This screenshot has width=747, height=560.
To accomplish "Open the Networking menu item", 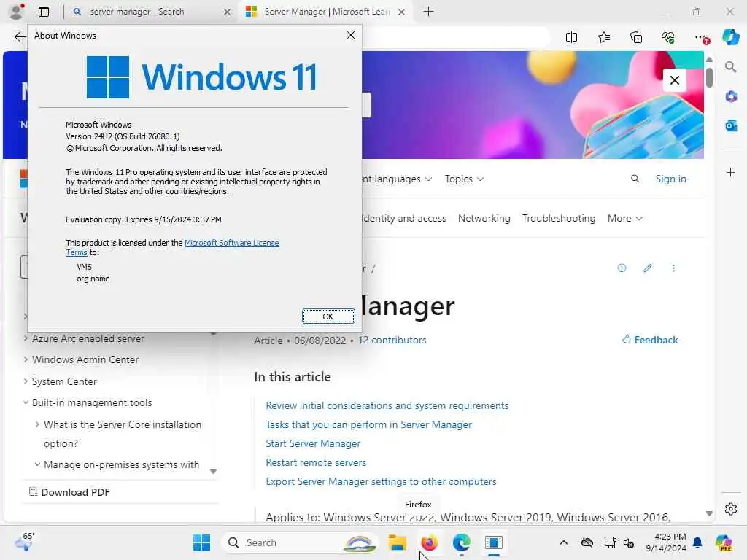I will coord(484,218).
